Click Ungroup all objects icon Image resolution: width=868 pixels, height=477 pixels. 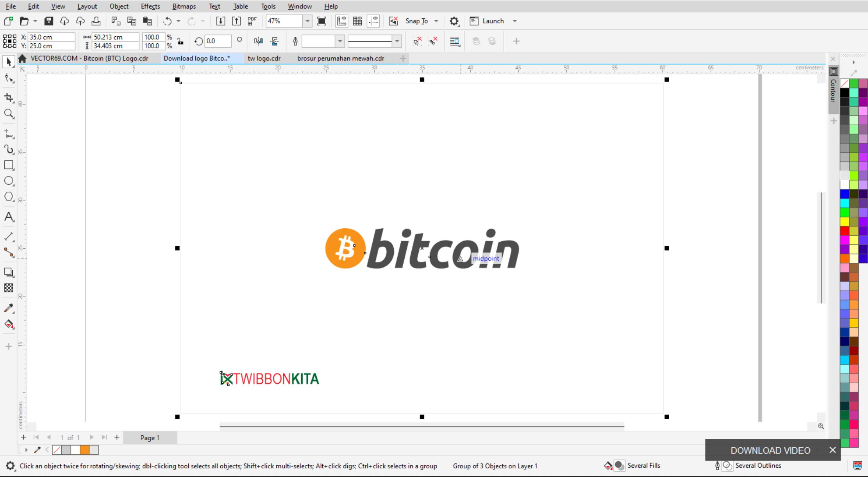(433, 41)
